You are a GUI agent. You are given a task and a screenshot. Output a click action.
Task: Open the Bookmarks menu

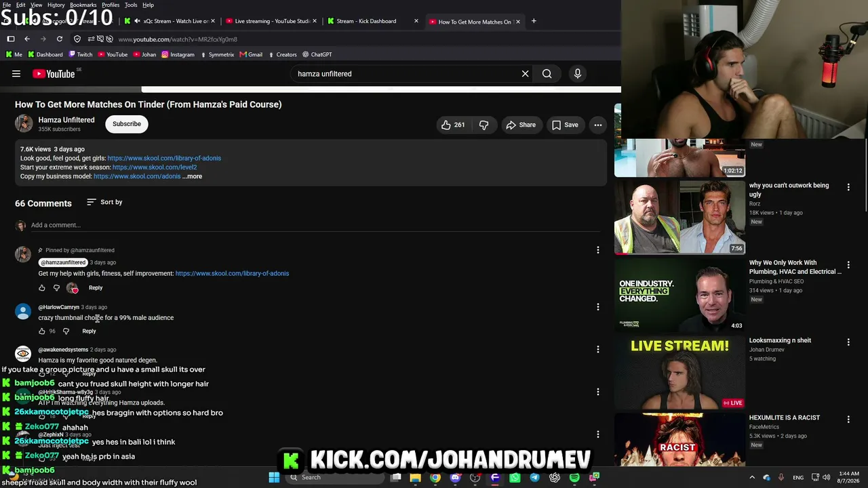point(83,5)
